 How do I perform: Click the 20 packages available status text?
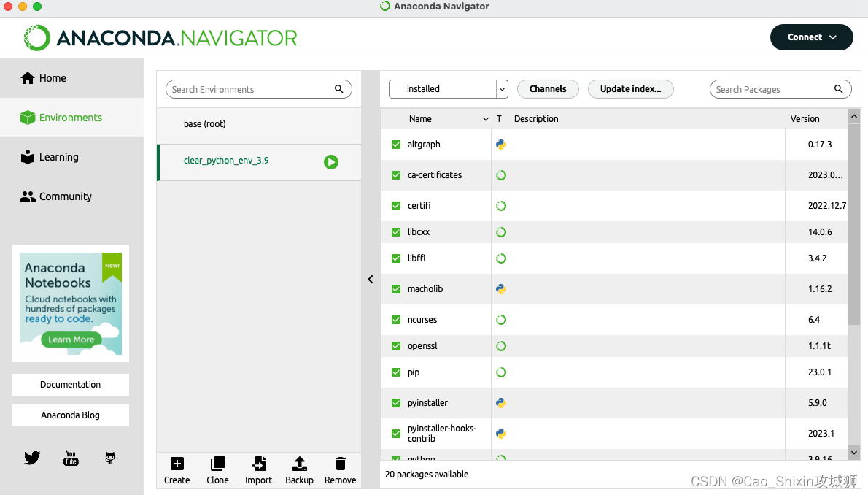(x=427, y=475)
